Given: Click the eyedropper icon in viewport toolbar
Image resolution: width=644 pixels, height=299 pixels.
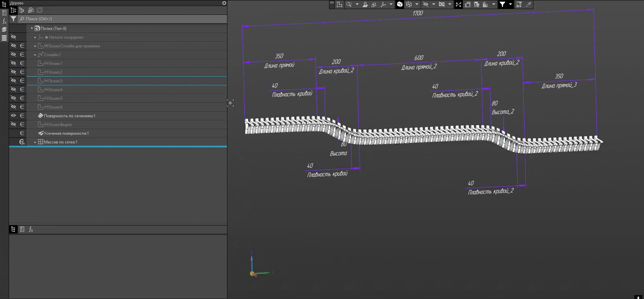Looking at the screenshot, I should coord(528,4).
